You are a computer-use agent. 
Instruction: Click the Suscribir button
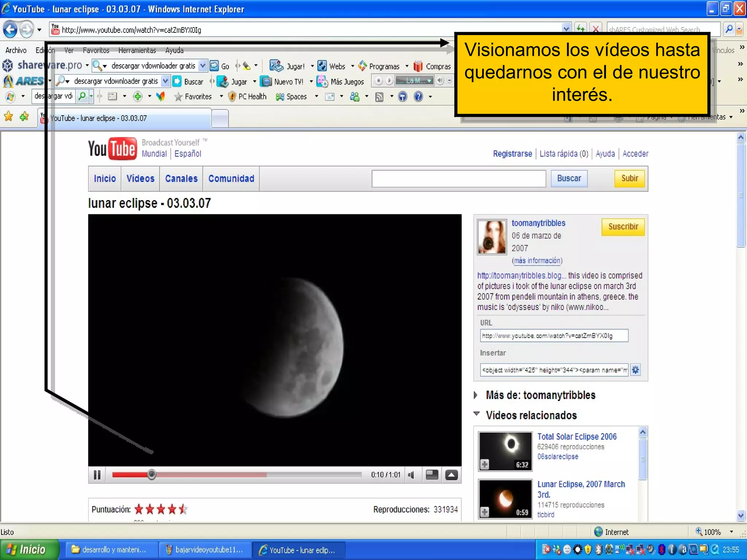[x=623, y=227]
